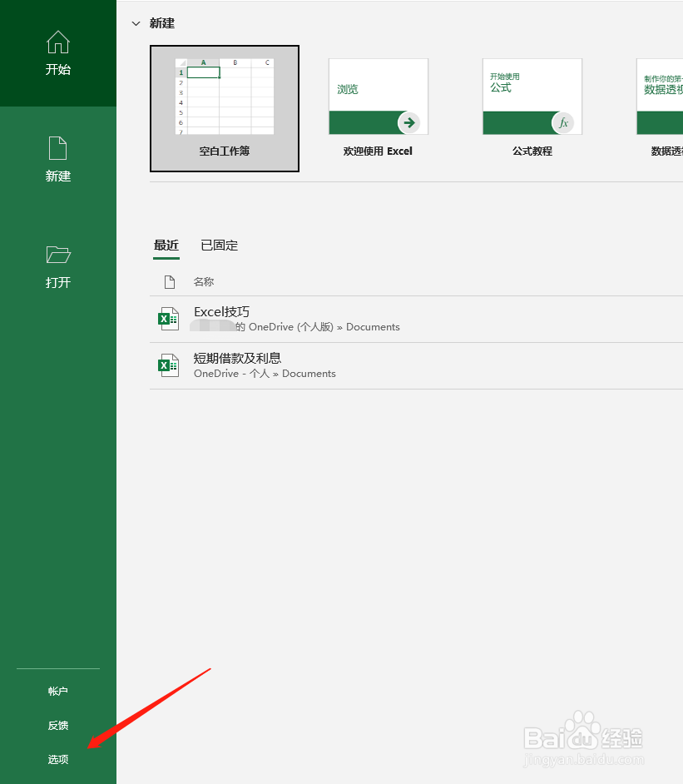Collapse the 新建 section chevron
This screenshot has width=683, height=784.
(x=136, y=23)
